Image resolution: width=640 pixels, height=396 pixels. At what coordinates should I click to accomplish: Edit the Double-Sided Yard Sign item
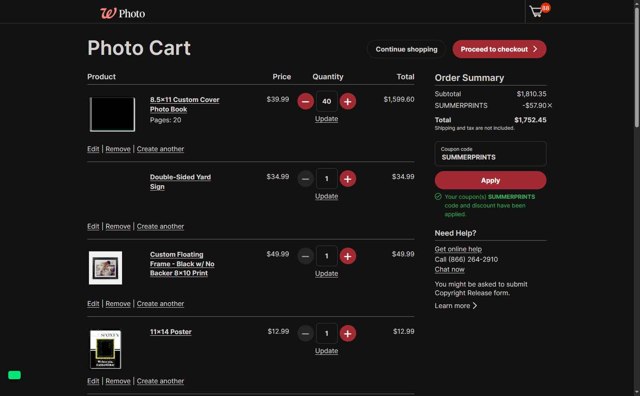[93, 227]
